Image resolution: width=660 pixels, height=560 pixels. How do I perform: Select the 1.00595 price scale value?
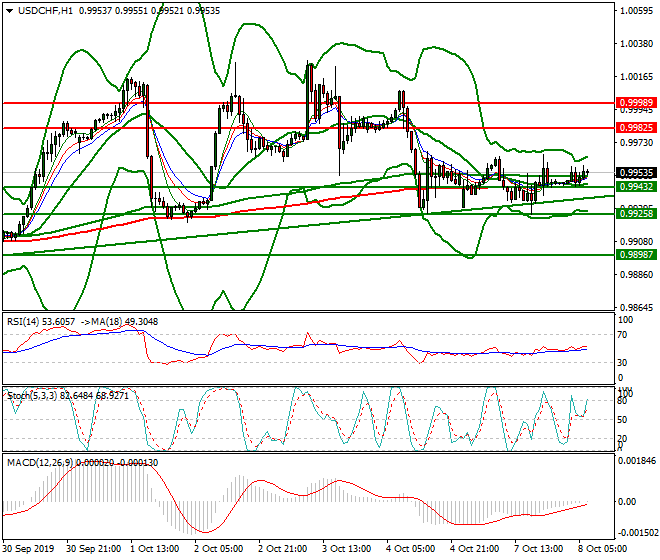636,11
